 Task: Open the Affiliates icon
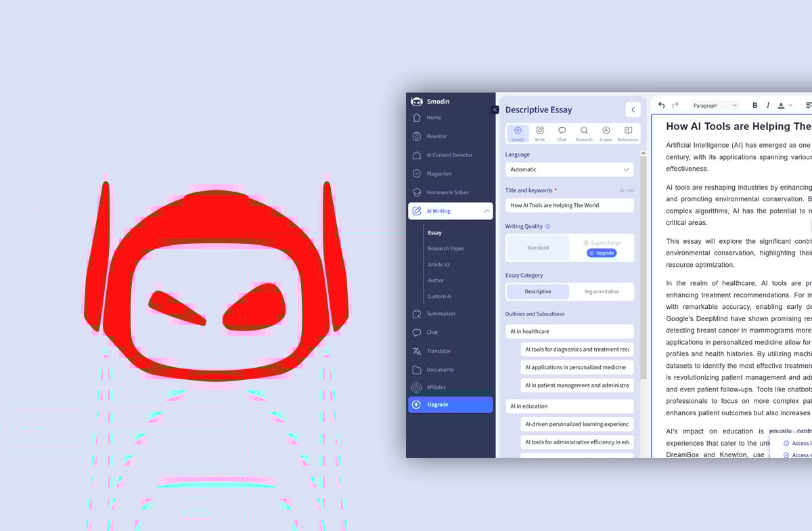click(417, 387)
